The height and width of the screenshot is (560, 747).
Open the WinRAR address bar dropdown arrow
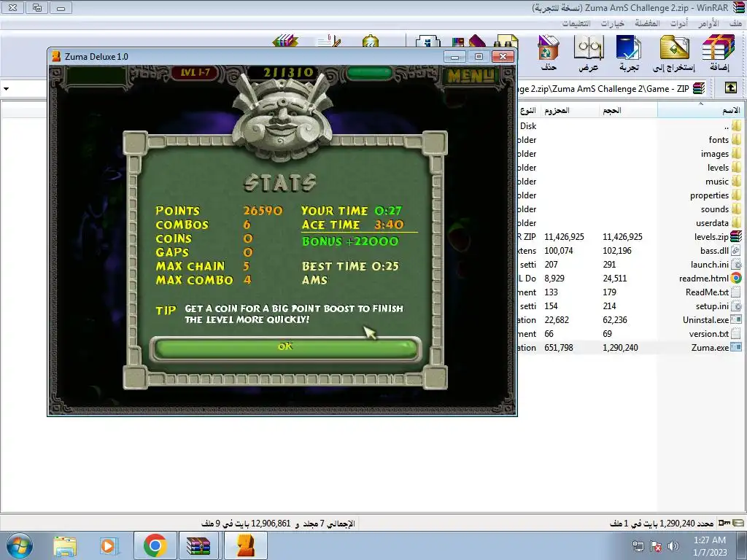[x=6, y=88]
